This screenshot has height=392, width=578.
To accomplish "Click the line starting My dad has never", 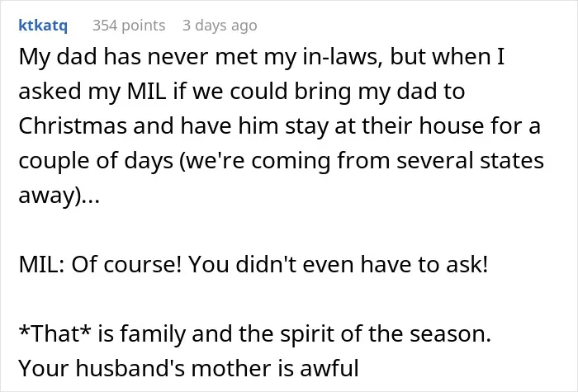I will tap(262, 57).
